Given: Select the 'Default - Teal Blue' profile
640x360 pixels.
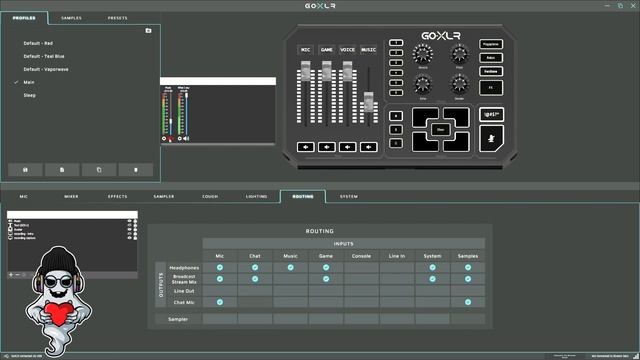Looking at the screenshot, I should pyautogui.click(x=44, y=56).
